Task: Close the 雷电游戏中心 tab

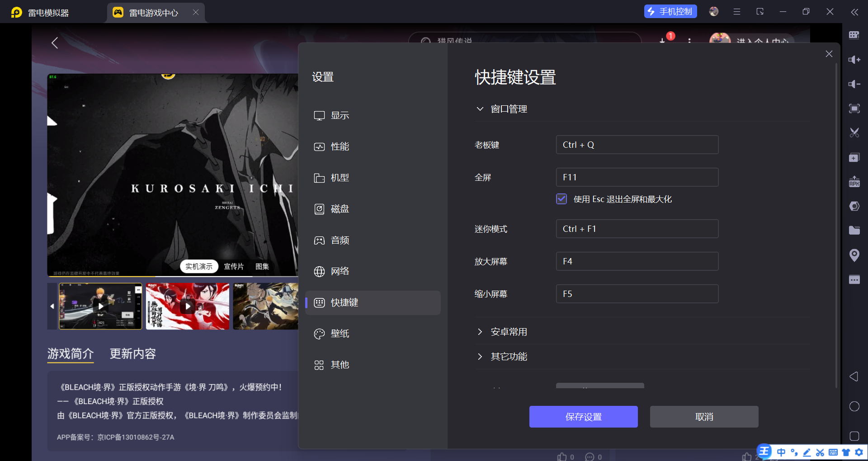Action: point(196,12)
